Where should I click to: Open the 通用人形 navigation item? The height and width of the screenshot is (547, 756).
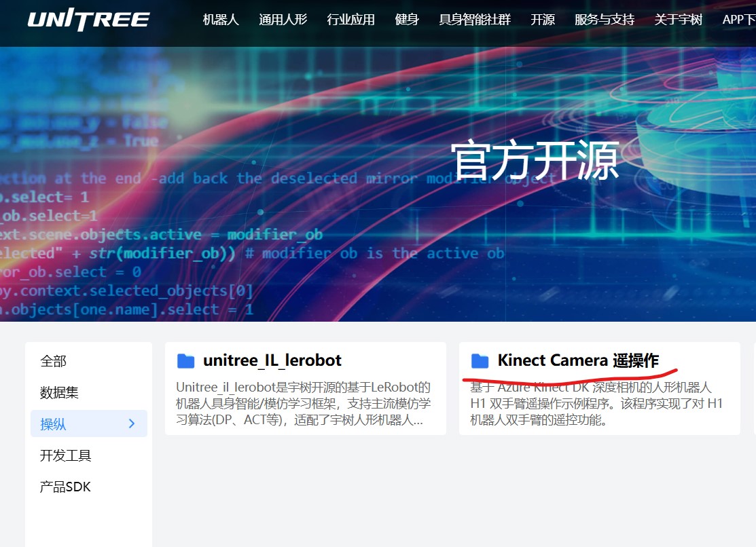tap(283, 20)
